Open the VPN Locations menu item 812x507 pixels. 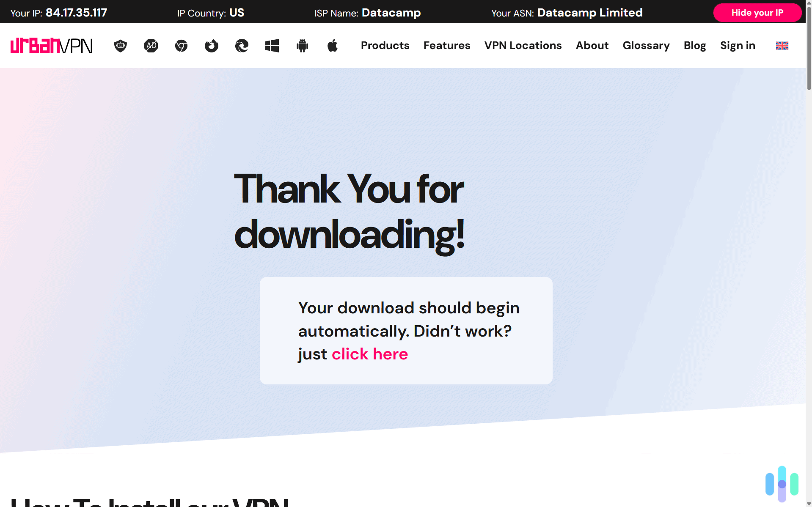pyautogui.click(x=523, y=46)
